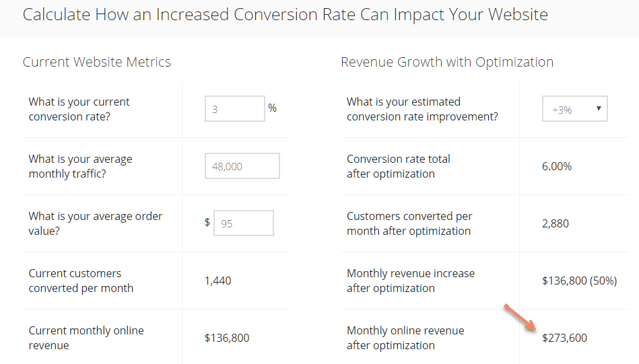
Task: Open the conversion rate improvement dropdown
Action: [x=574, y=109]
